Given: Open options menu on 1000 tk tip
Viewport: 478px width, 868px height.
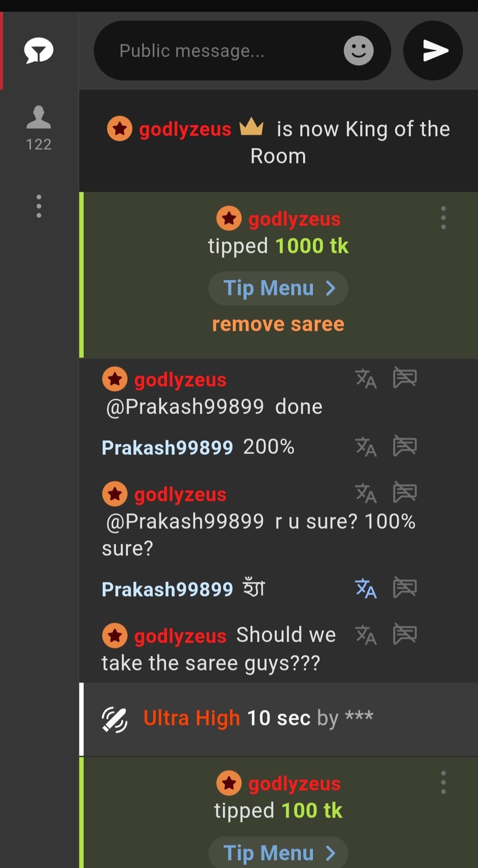Looking at the screenshot, I should point(443,218).
